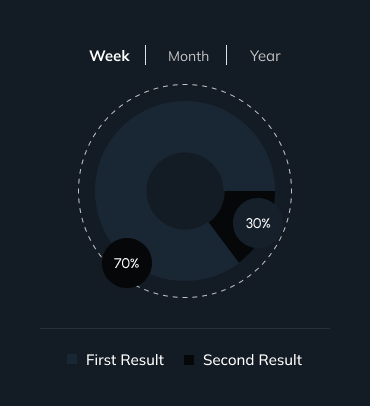The image size is (370, 406).
Task: Click the First Result legend square
Action: point(72,359)
